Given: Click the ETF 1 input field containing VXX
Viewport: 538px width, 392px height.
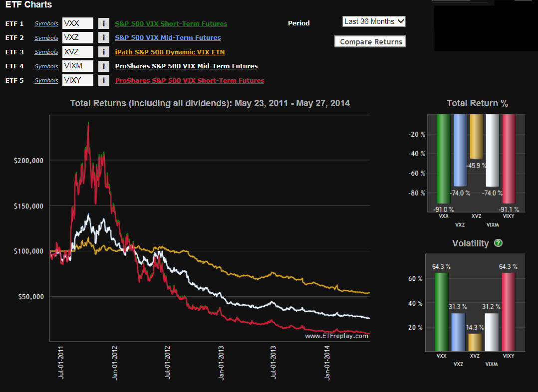Looking at the screenshot, I should [x=78, y=23].
